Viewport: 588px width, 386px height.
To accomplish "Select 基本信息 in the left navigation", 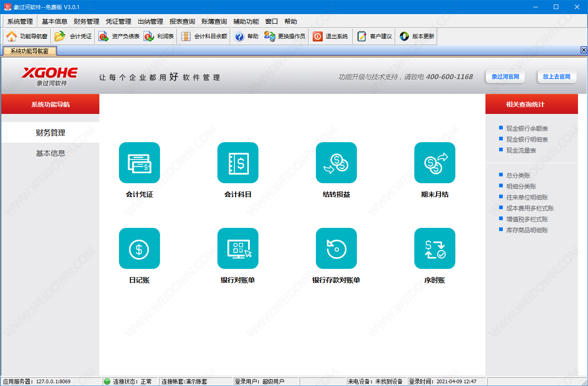I will (51, 153).
